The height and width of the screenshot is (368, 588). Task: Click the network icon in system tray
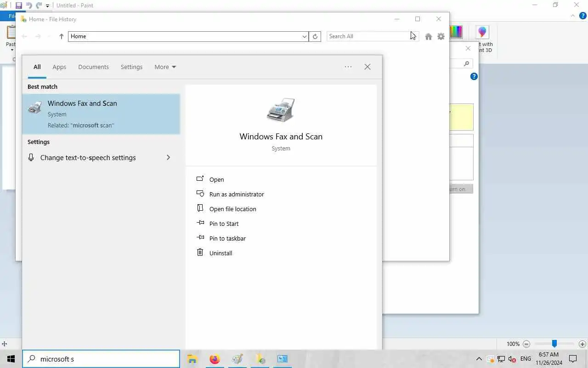coord(501,359)
